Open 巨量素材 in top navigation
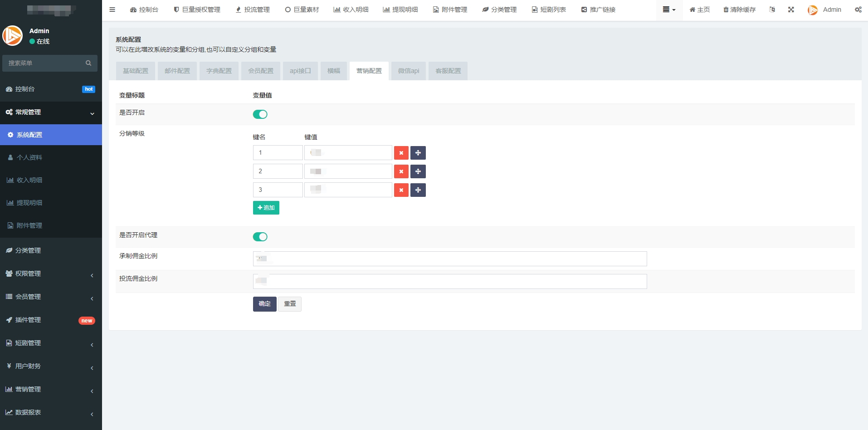The height and width of the screenshot is (430, 868). pyautogui.click(x=302, y=10)
